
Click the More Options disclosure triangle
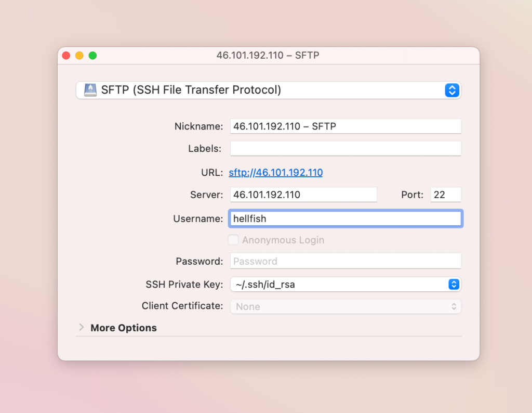point(82,328)
